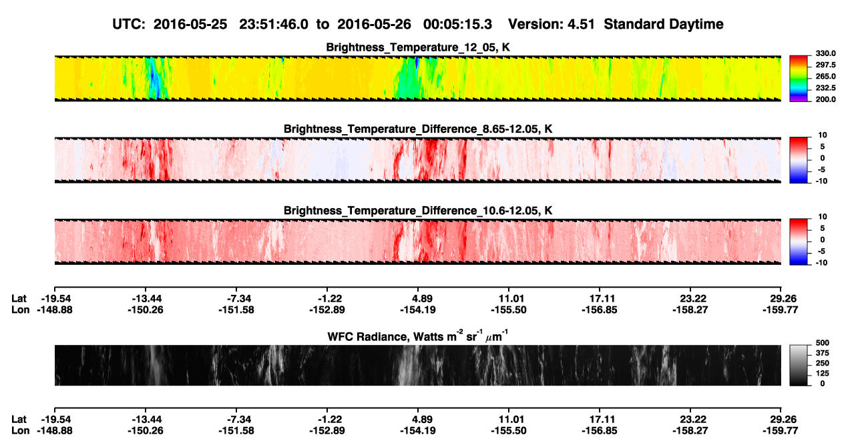
Task: Click Lat value 11.01 on the bottom axis below WFC Radiance
Action: pyautogui.click(x=508, y=419)
